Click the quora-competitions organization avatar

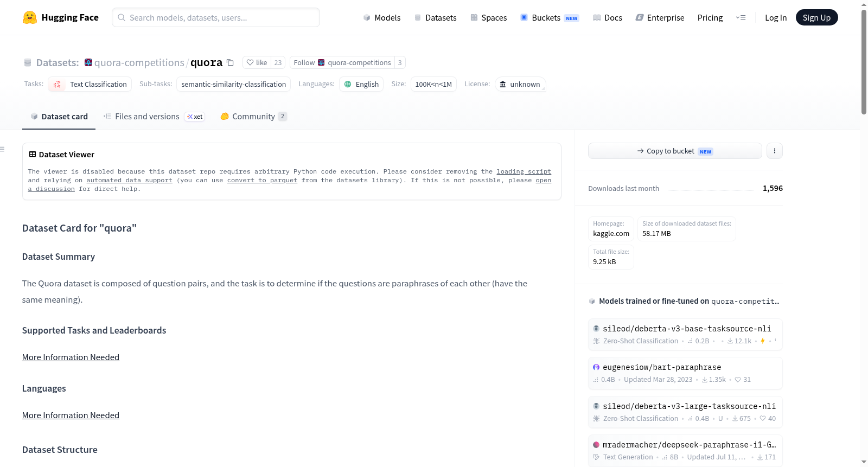(x=88, y=62)
